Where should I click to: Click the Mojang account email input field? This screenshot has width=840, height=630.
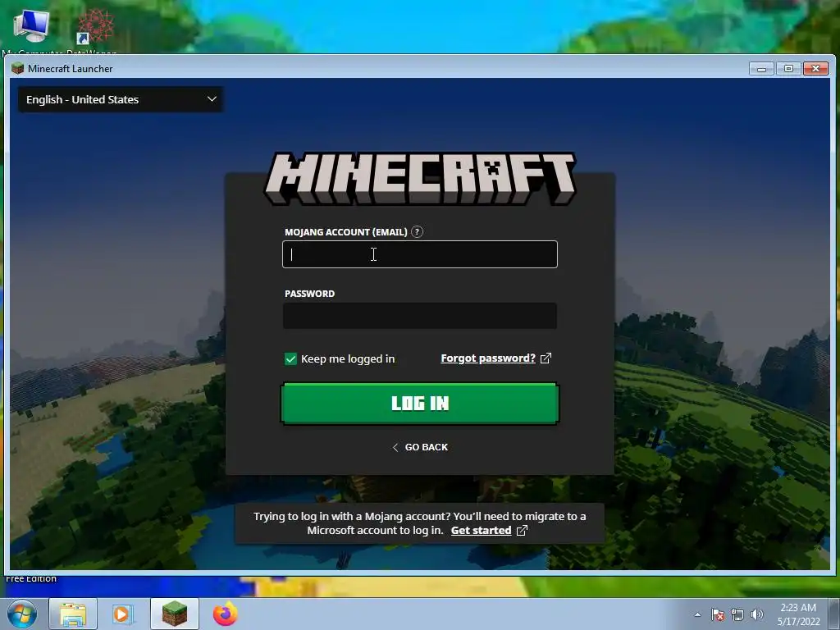point(419,254)
